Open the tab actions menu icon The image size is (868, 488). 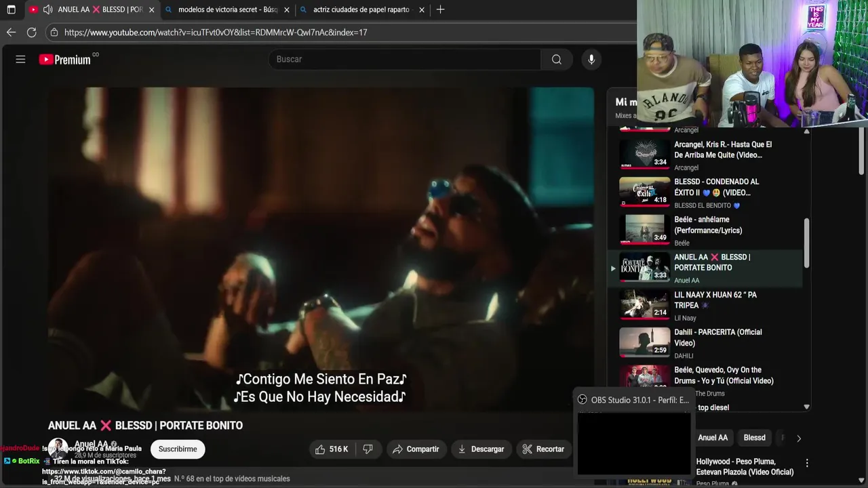[x=11, y=9]
